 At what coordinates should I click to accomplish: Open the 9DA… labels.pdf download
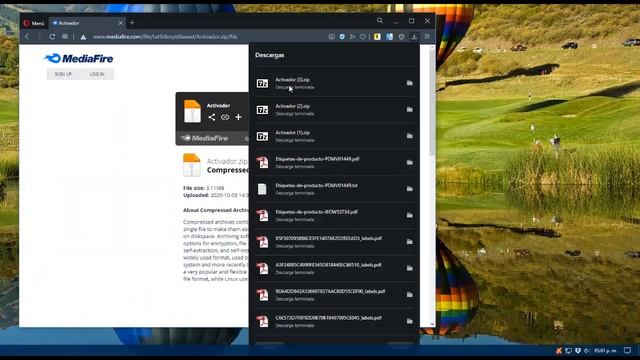[x=334, y=295]
